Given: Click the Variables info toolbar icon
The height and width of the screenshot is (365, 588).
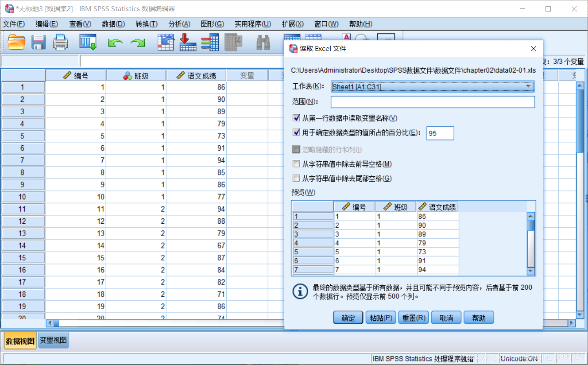Looking at the screenshot, I should click(210, 42).
